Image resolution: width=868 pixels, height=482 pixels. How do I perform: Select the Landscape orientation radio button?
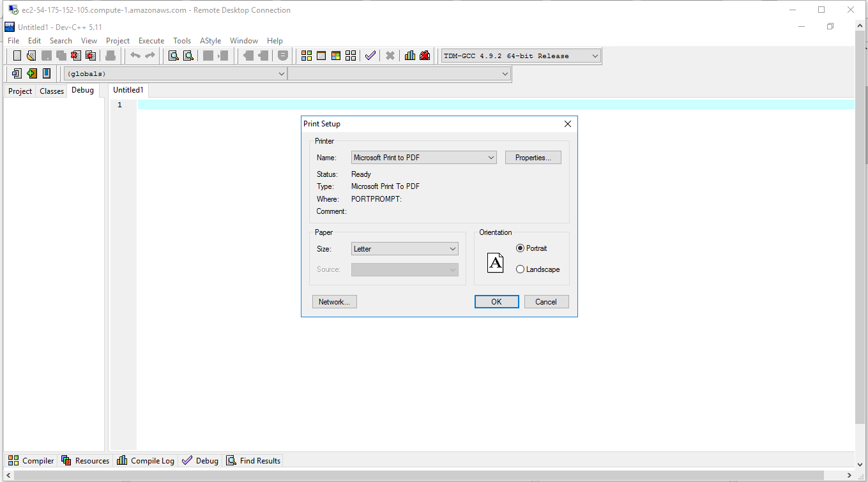[x=520, y=269]
